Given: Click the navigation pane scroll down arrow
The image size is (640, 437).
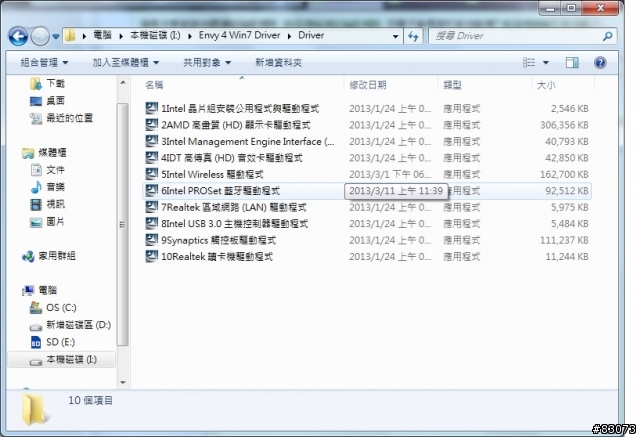Looking at the screenshot, I should [x=122, y=382].
